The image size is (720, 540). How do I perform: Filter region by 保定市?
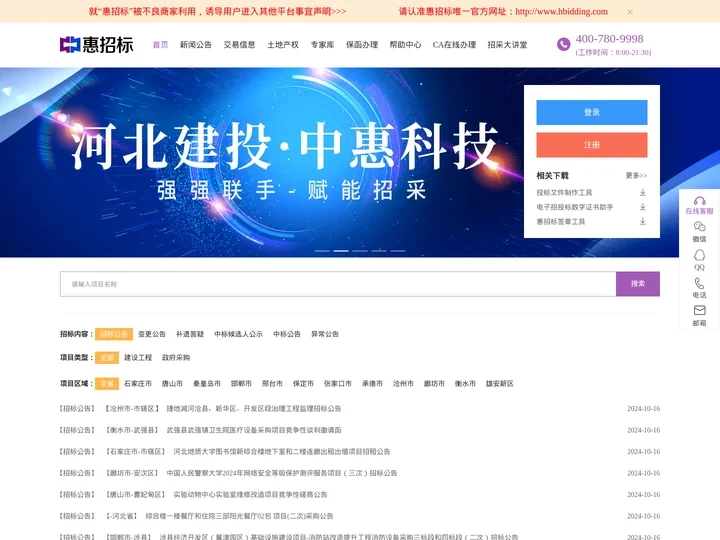pyautogui.click(x=303, y=383)
